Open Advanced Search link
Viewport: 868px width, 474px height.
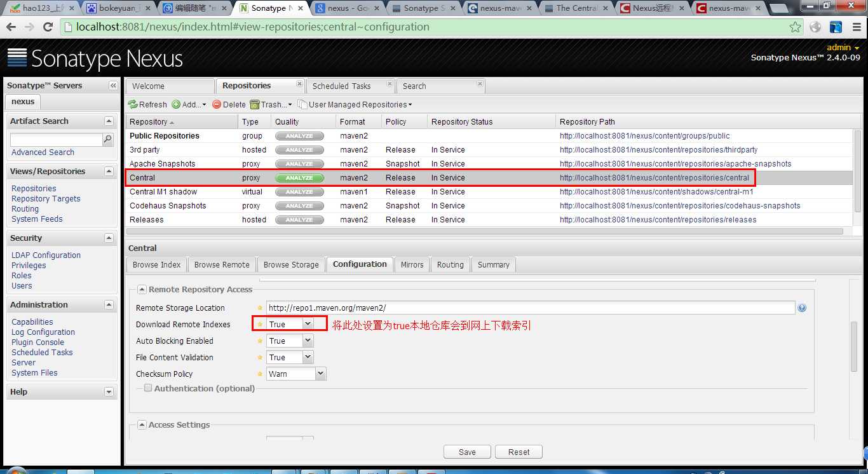(x=43, y=152)
